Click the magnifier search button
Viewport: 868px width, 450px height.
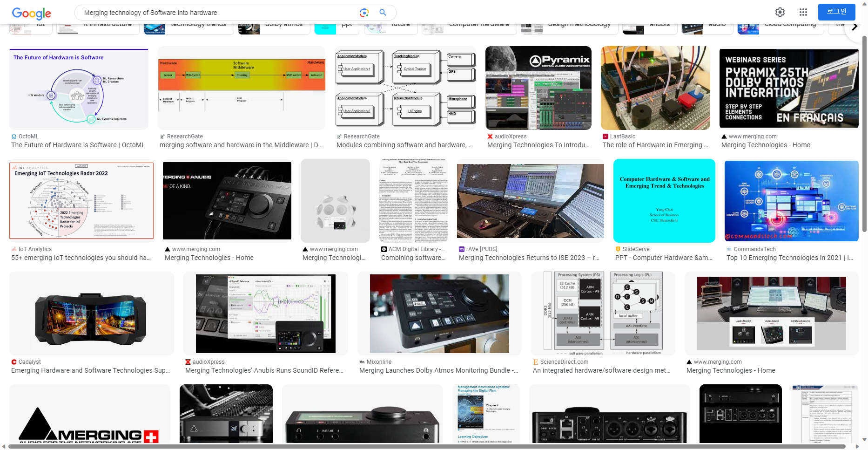point(383,13)
